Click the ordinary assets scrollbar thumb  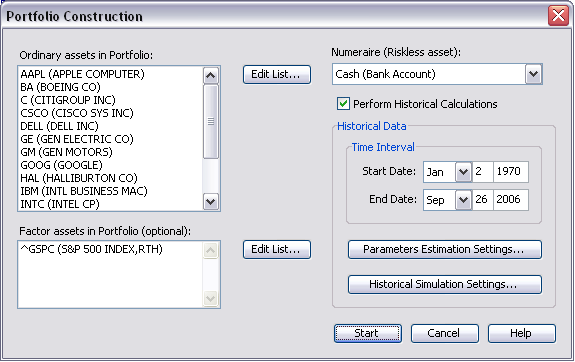(x=210, y=121)
